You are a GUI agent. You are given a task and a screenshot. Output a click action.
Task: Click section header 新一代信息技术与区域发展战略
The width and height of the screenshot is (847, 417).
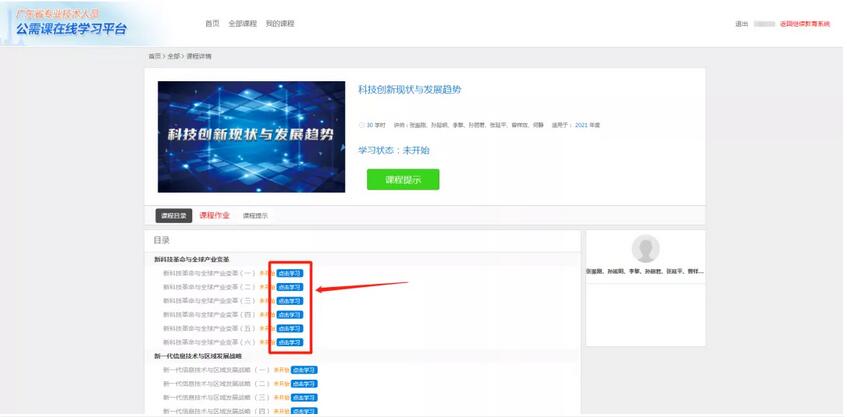pyautogui.click(x=198, y=357)
